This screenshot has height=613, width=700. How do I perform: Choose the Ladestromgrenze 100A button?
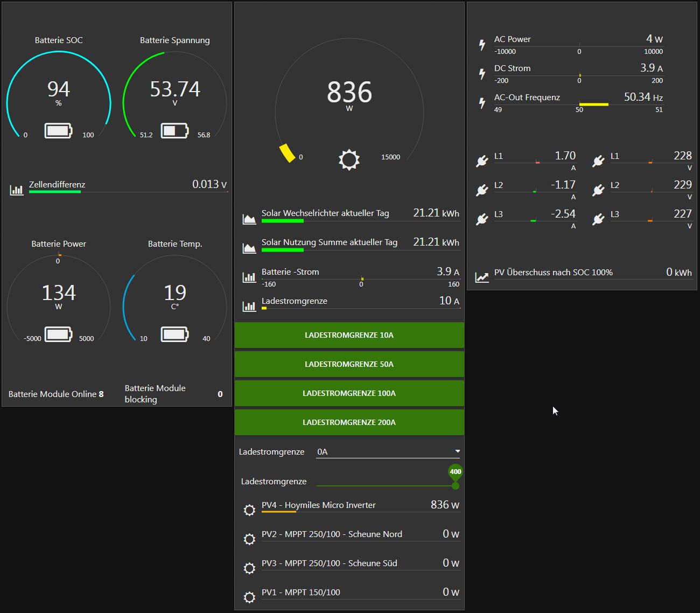[349, 393]
